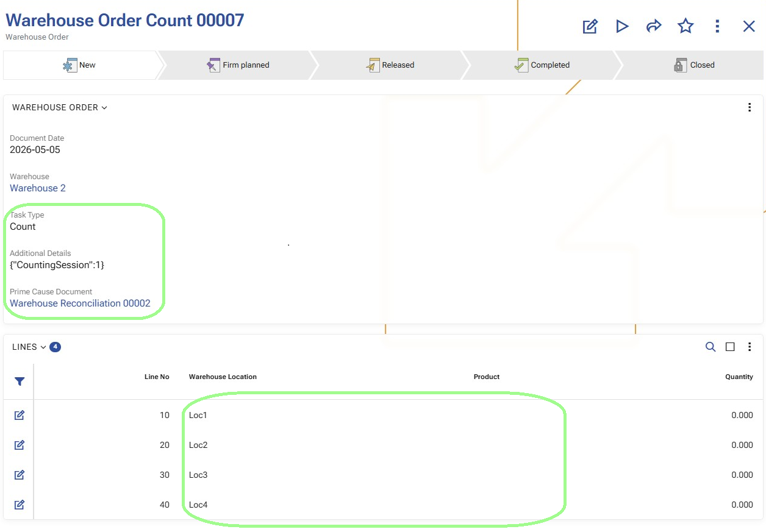Click quantity 0.000 in Loc4 row
The image size is (766, 532).
[742, 505]
